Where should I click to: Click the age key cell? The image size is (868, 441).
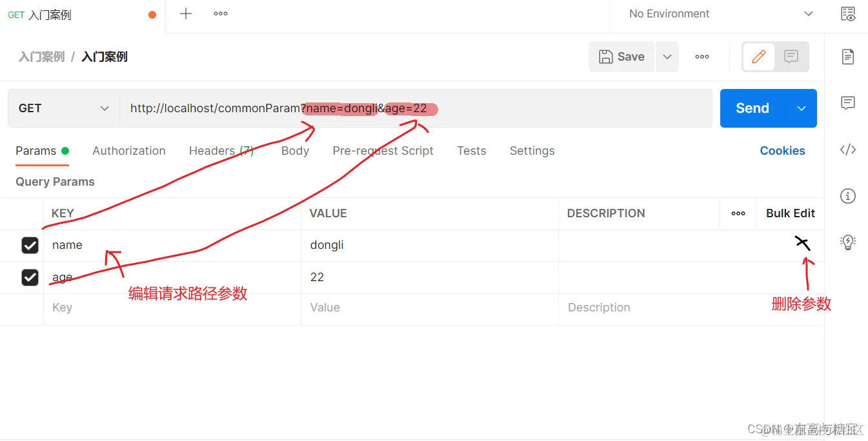[x=172, y=277]
